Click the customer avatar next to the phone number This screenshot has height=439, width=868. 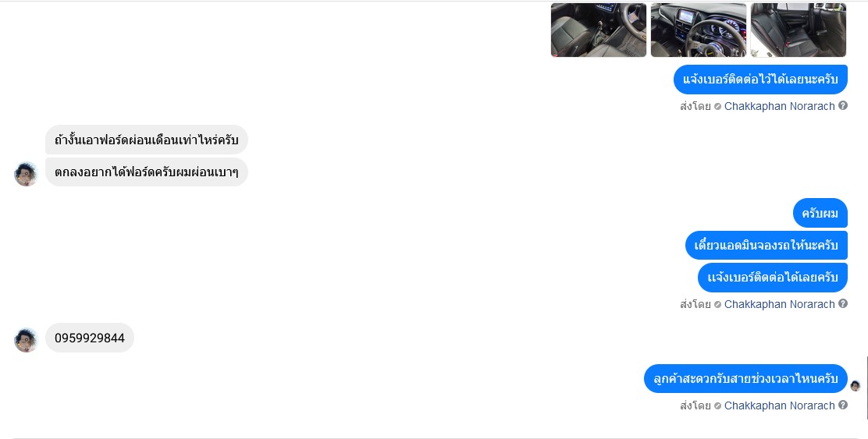click(x=26, y=340)
